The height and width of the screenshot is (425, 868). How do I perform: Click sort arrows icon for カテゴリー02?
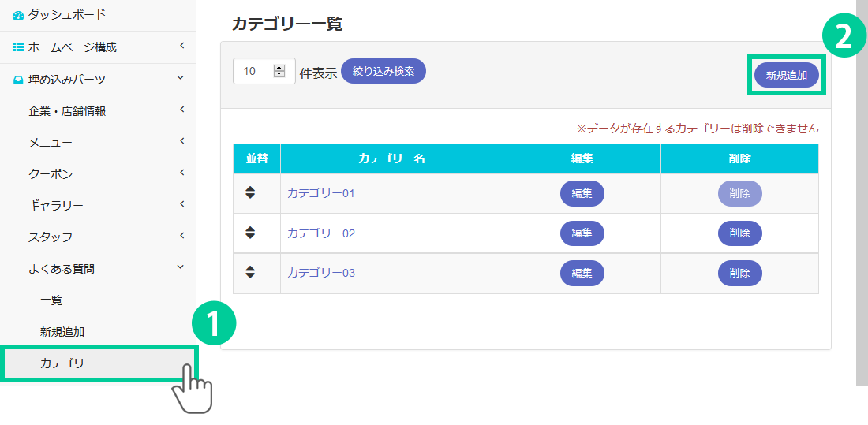pos(250,233)
